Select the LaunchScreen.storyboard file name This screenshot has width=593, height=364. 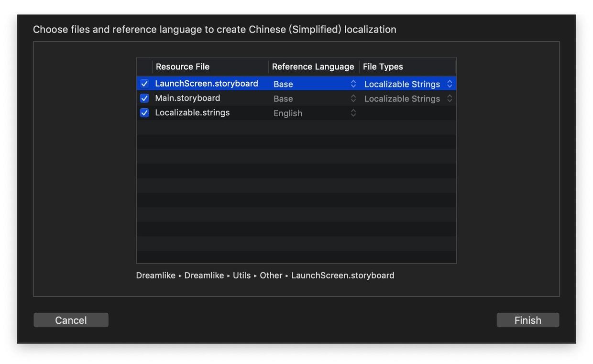(x=206, y=83)
